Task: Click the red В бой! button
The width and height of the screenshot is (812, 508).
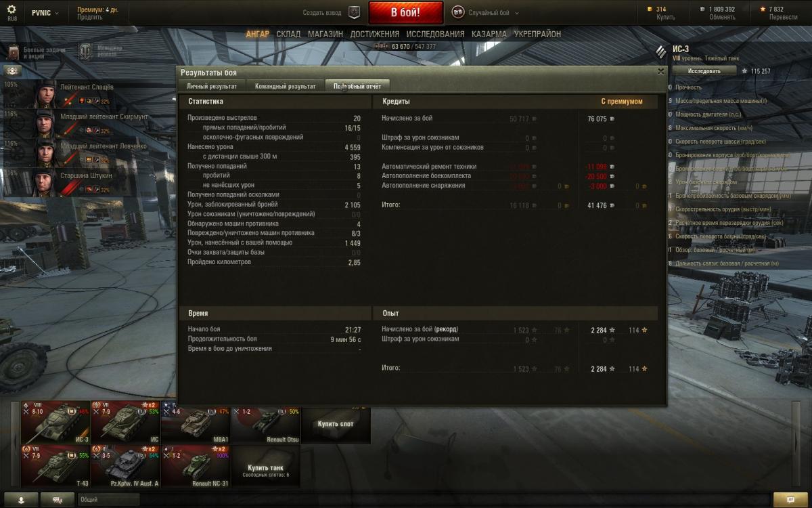Action: 406,12
